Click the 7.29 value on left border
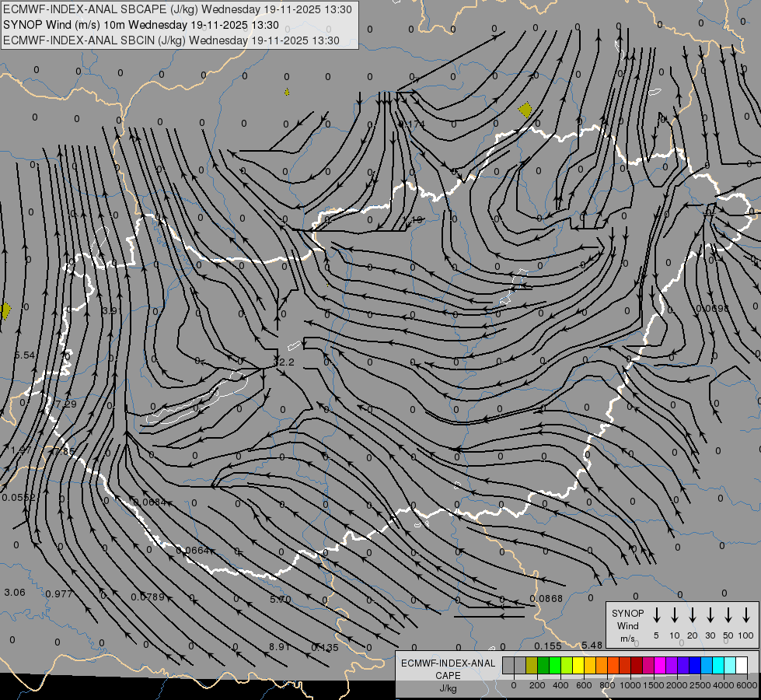This screenshot has width=761, height=700. point(66,404)
